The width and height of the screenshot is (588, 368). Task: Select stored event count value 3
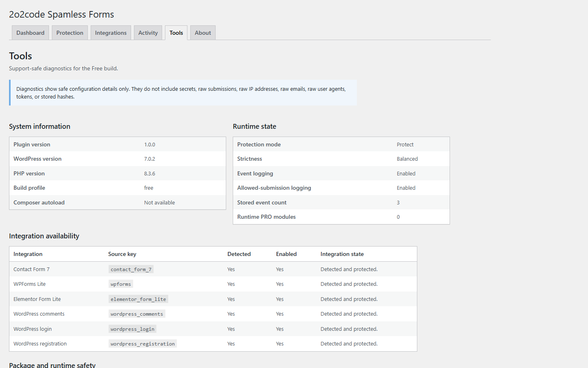(398, 203)
